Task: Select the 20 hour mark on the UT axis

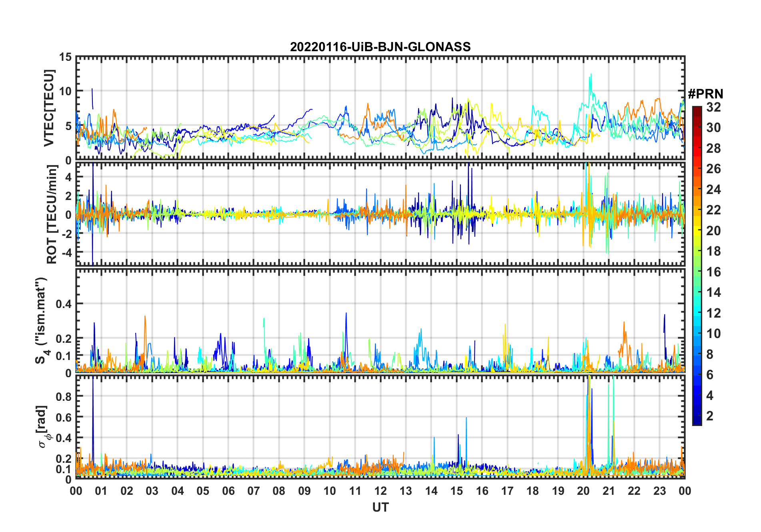Action: 583,491
